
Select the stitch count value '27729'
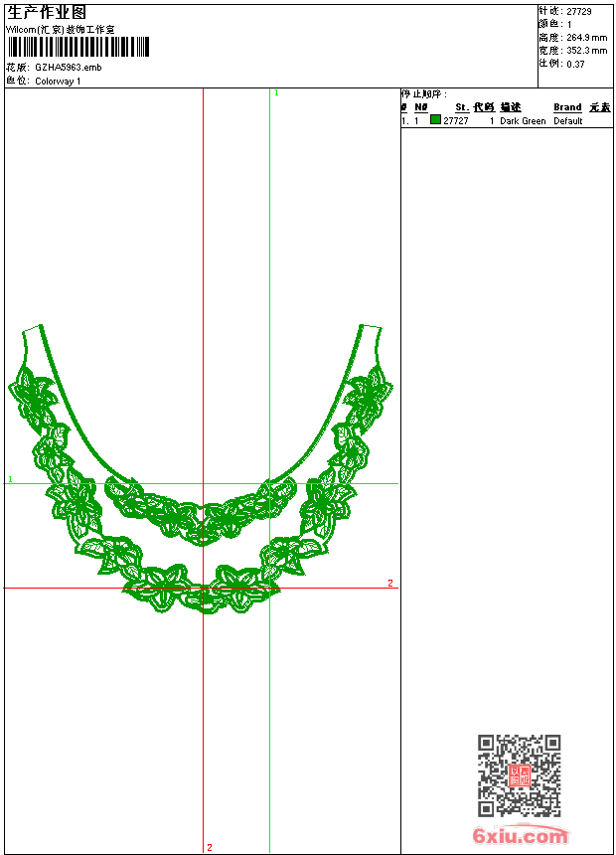pyautogui.click(x=579, y=12)
